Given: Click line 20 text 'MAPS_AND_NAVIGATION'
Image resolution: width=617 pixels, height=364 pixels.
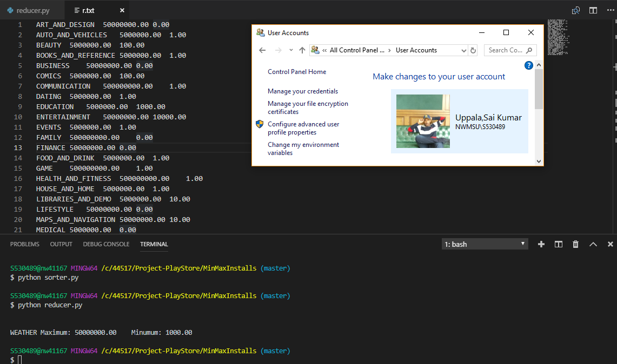Looking at the screenshot, I should tap(76, 220).
